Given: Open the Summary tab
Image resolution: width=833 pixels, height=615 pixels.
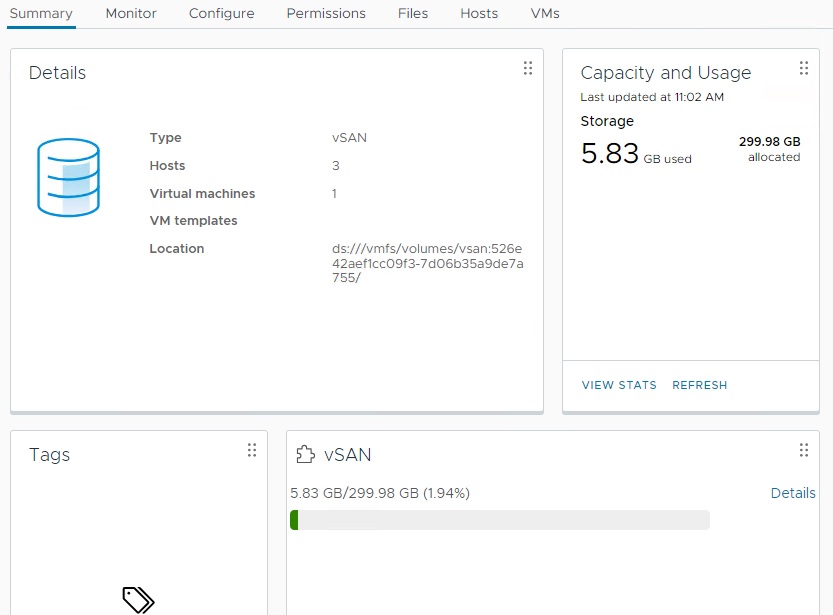Looking at the screenshot, I should pyautogui.click(x=41, y=13).
